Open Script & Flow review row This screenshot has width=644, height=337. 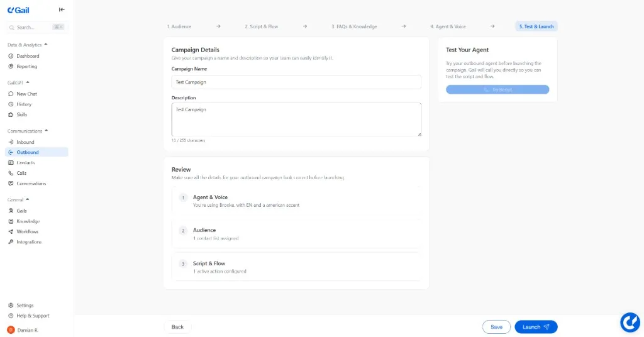click(297, 267)
